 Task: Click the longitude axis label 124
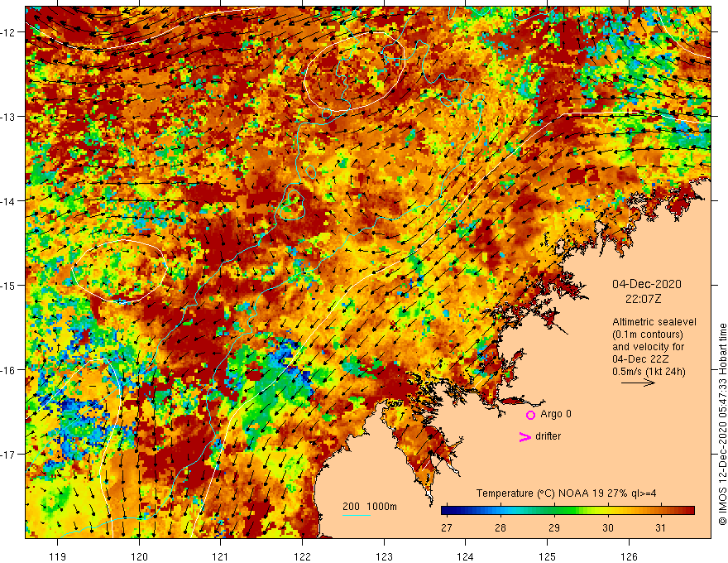pyautogui.click(x=466, y=556)
